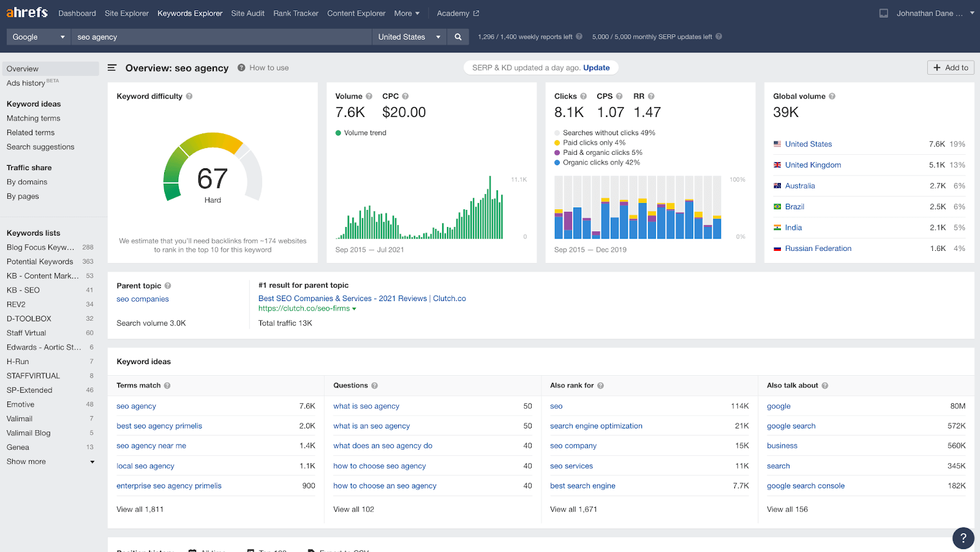Click the CPS help icon
The image size is (980, 552).
tap(619, 96)
